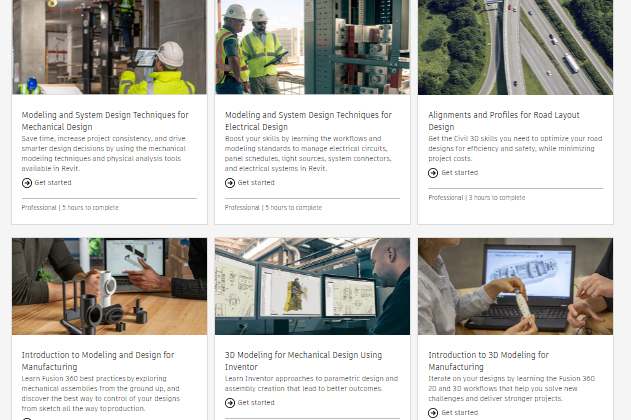Viewport: 631px width, 420px height.
Task: Click the 'Save time, increase project consistency' description
Action: [x=104, y=154]
